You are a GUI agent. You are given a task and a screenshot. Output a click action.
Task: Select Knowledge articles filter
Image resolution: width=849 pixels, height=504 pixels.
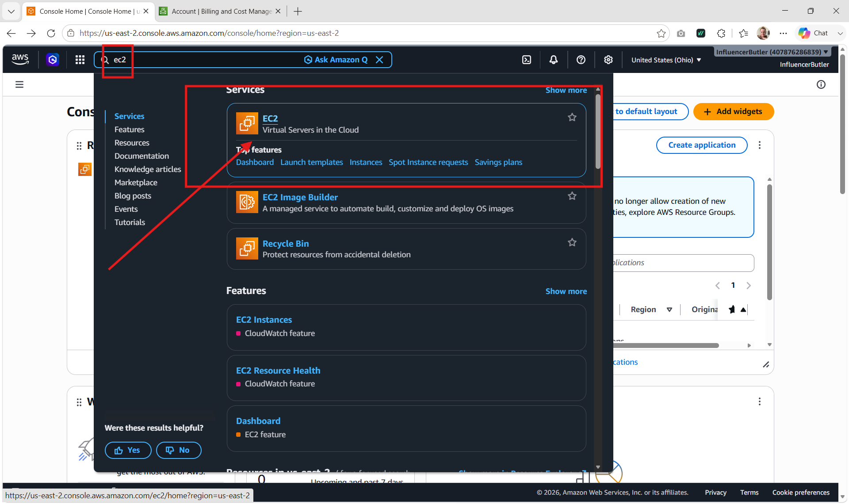(x=148, y=169)
